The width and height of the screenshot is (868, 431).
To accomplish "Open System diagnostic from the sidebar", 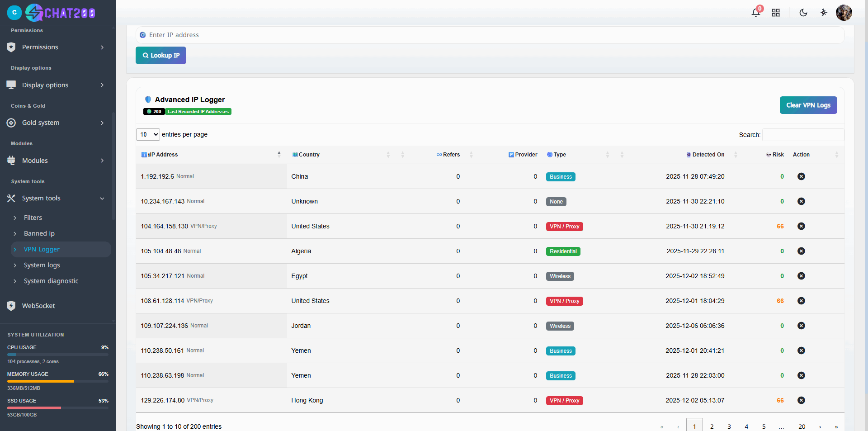I will [51, 281].
